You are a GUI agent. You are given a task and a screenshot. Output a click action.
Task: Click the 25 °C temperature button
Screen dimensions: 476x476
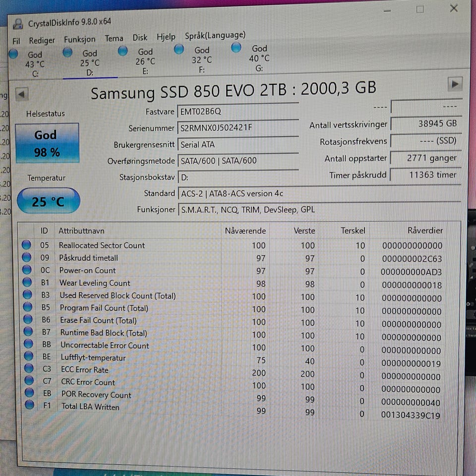[49, 201]
